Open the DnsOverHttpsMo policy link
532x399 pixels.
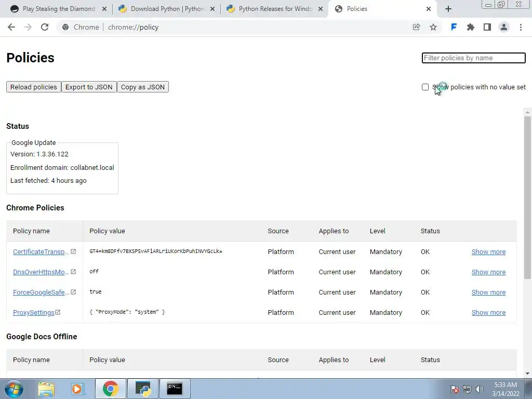pyautogui.click(x=41, y=272)
